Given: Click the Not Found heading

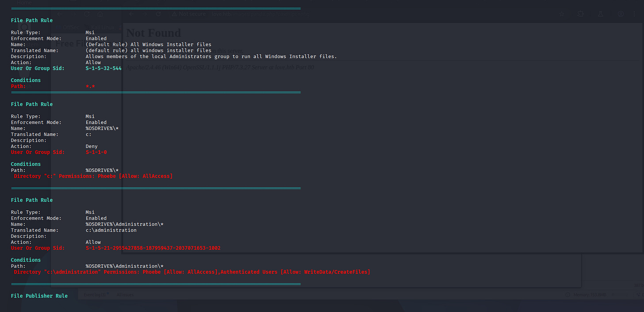Looking at the screenshot, I should coord(153,33).
